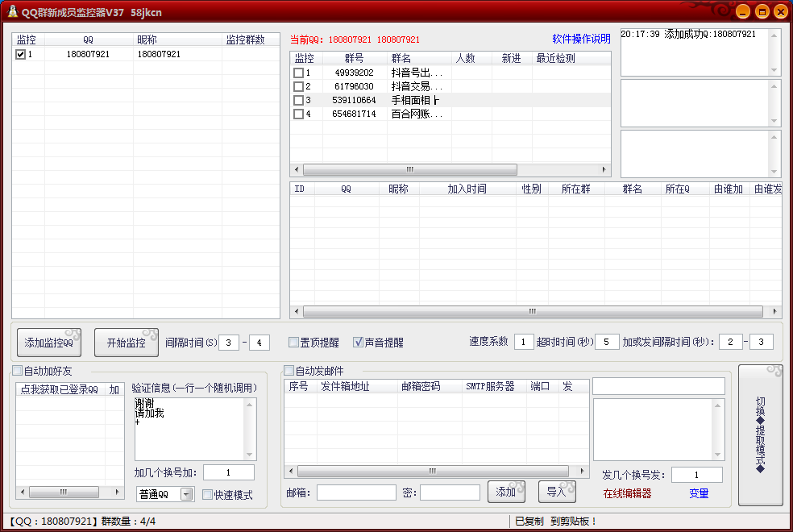Click 监控群数 column header
The height and width of the screenshot is (532, 793).
[x=251, y=39]
